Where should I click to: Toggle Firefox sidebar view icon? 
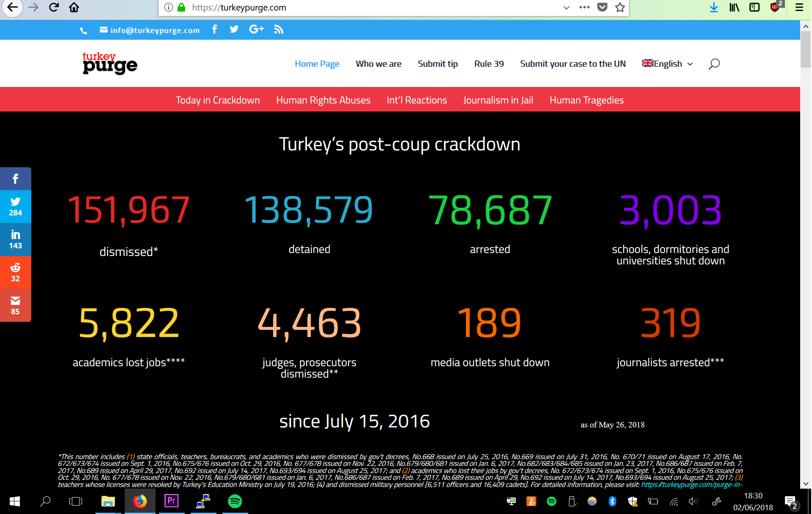click(755, 8)
